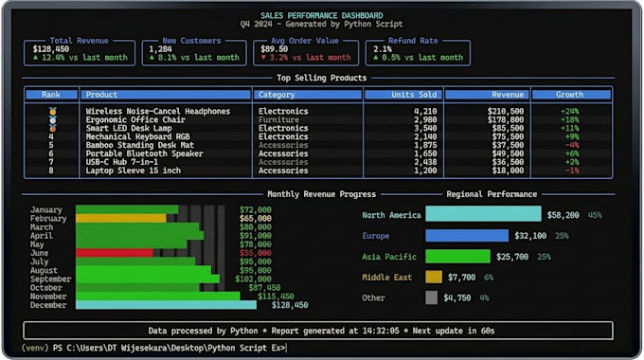644x360 pixels.
Task: Click the $178,800 revenue cell
Action: (506, 120)
